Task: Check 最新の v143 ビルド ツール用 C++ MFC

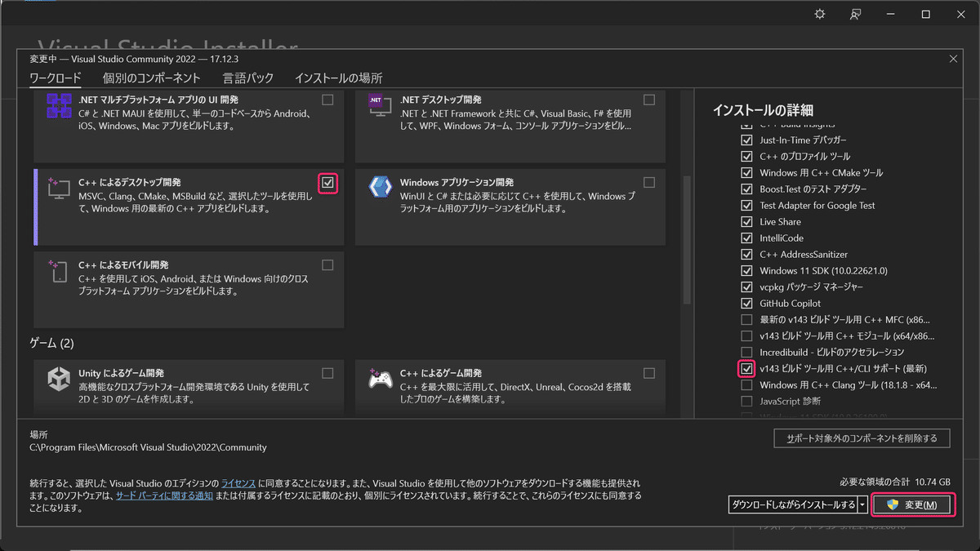Action: [x=746, y=319]
